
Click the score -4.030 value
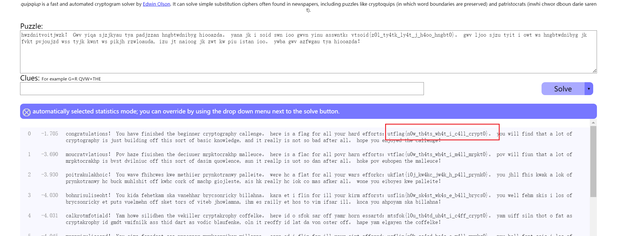49,195
